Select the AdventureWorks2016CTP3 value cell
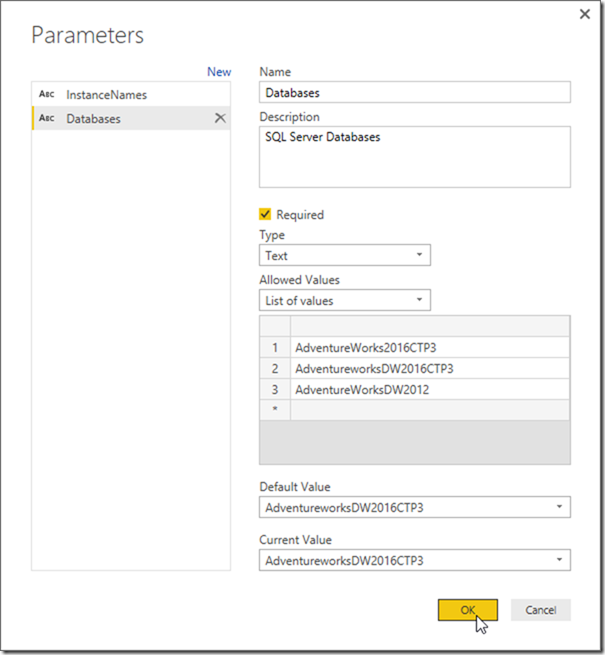 430,348
